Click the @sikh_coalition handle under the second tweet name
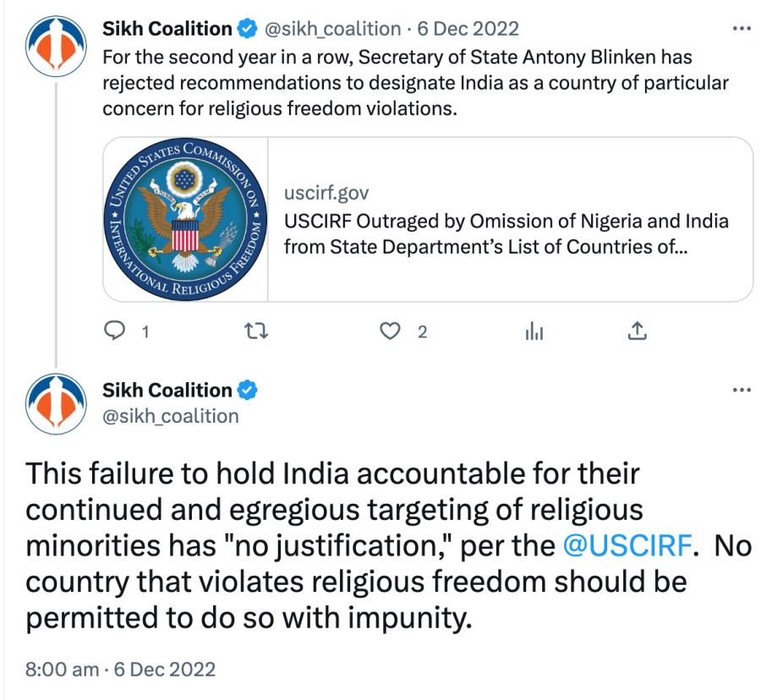 [x=171, y=416]
